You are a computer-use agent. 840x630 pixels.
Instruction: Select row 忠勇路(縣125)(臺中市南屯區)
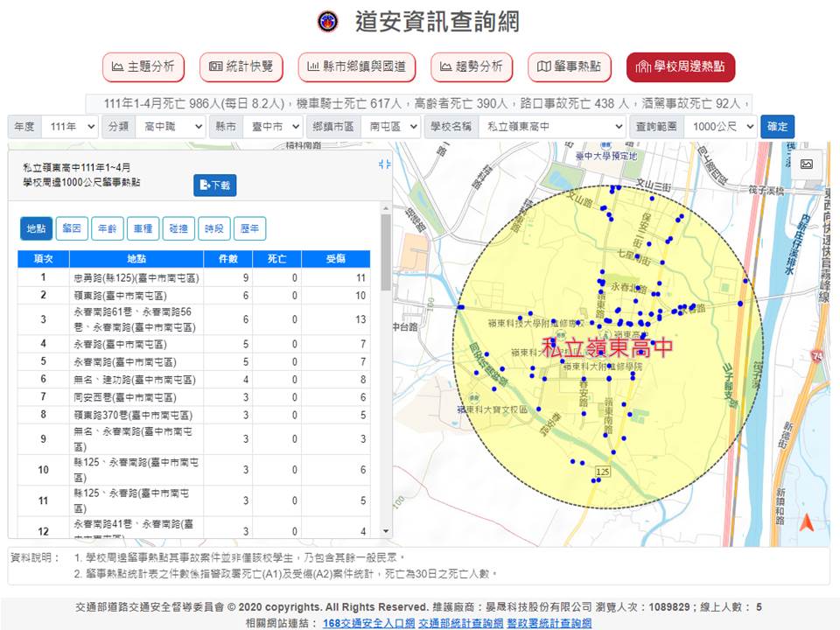coord(194,277)
